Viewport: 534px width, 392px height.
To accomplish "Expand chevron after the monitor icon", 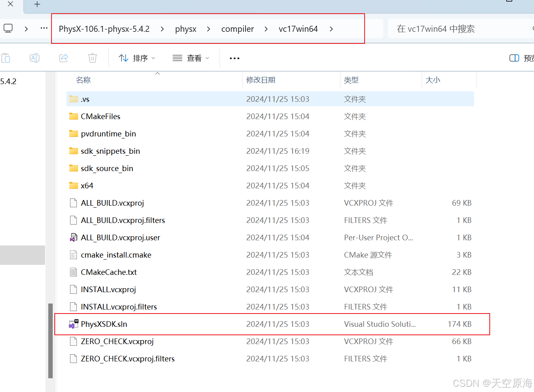I will tap(26, 29).
